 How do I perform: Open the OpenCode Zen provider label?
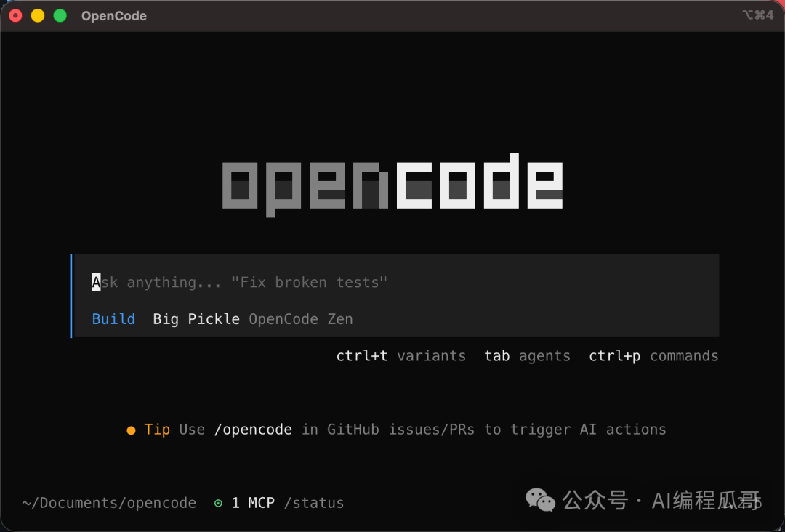[301, 319]
